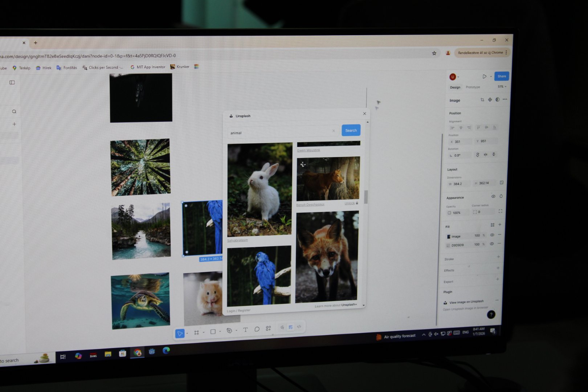
Task: Click the crop image icon
Action: point(482,100)
